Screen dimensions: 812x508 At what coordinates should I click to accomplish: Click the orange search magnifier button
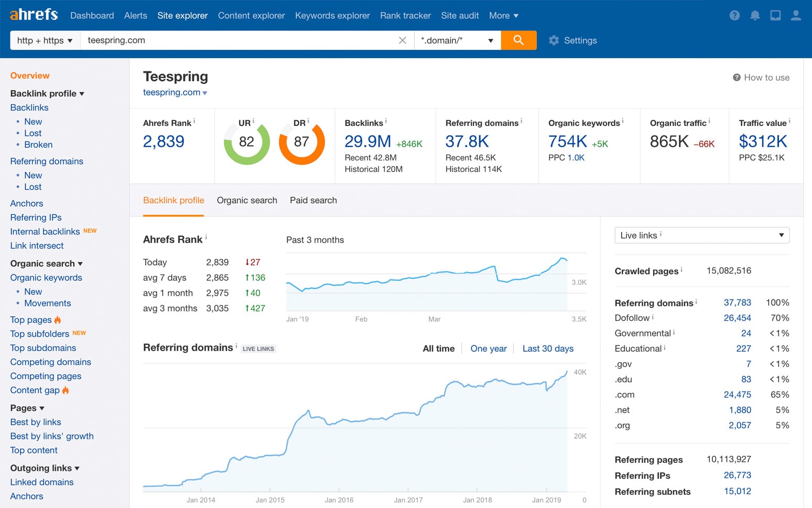(518, 40)
